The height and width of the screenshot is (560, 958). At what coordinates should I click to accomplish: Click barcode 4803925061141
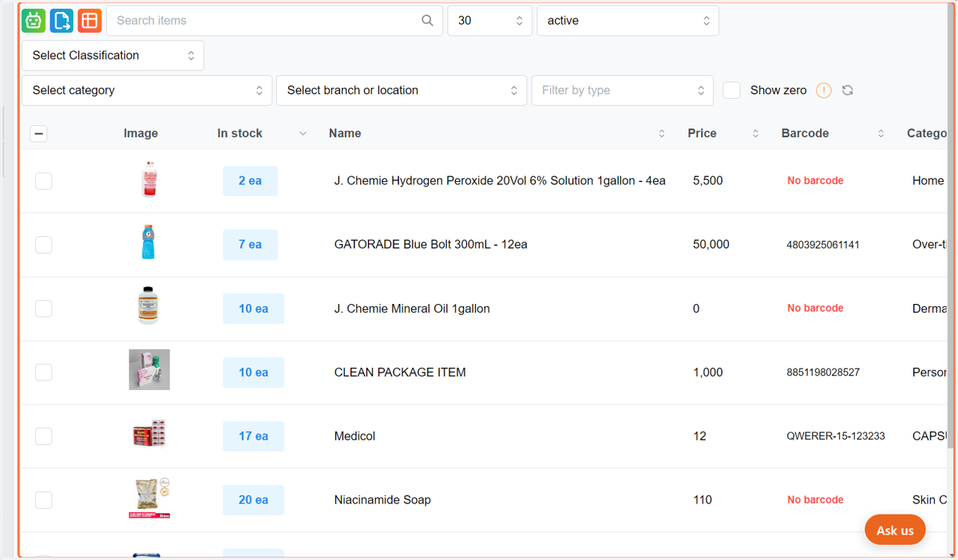pos(823,245)
